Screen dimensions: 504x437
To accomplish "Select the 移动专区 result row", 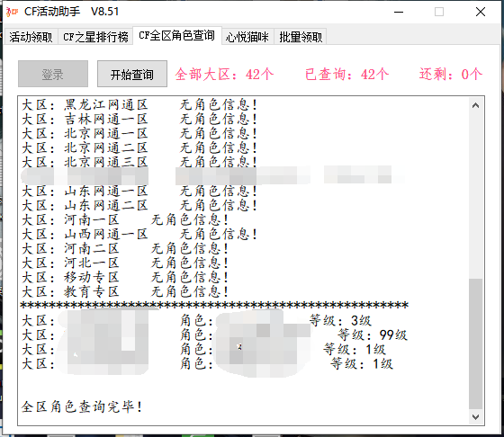I will [x=125, y=278].
